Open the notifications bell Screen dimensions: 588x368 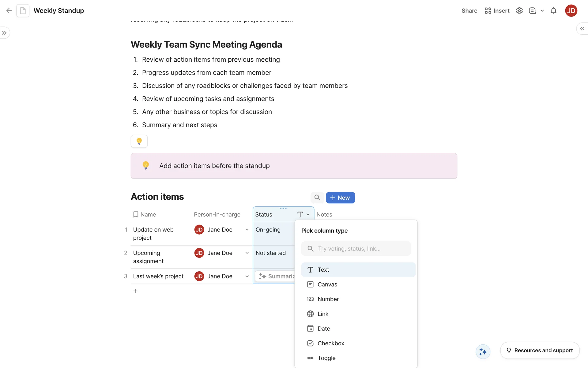click(553, 11)
